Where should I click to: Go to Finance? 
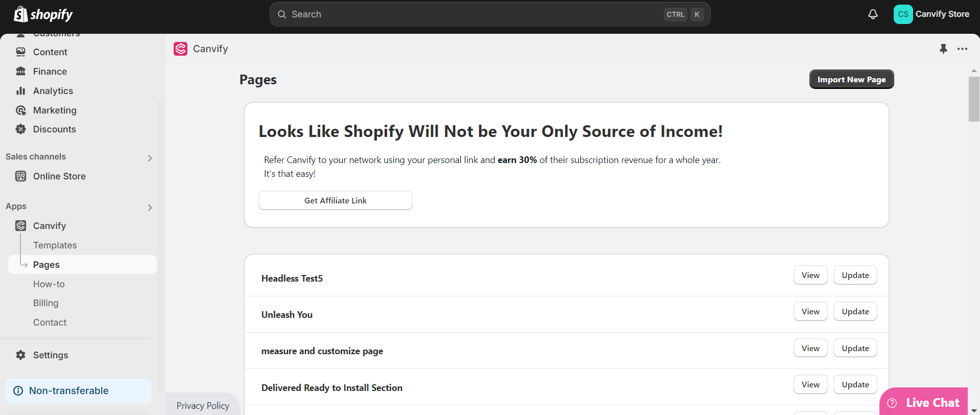click(50, 72)
